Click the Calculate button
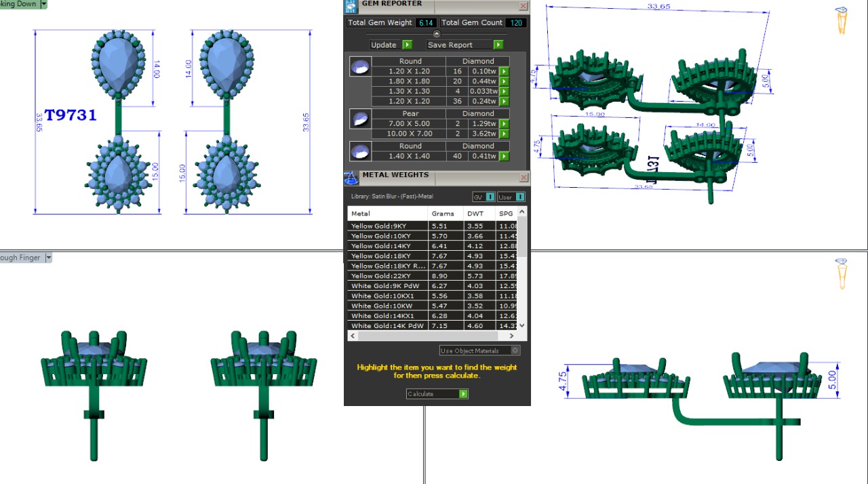Viewport: 868px width, 484px height. click(x=437, y=394)
